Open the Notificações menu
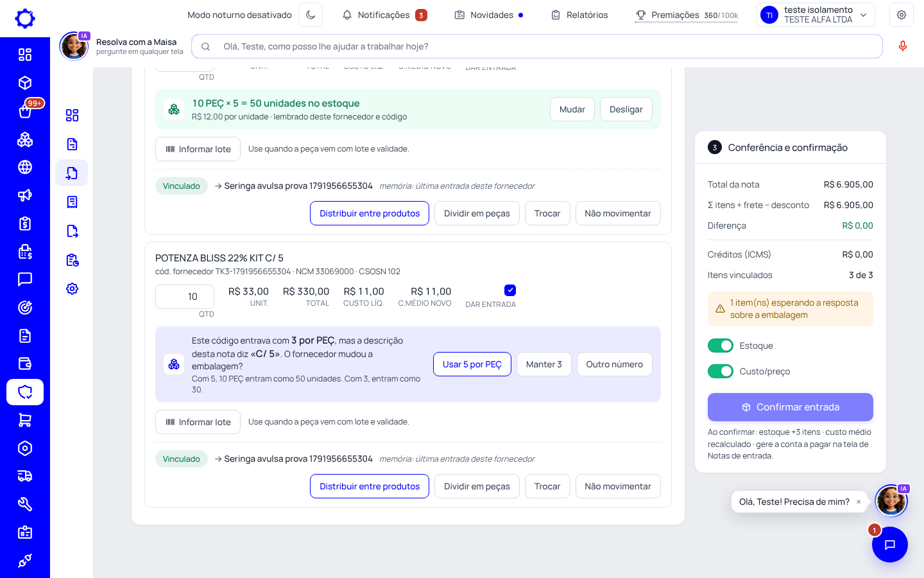This screenshot has height=578, width=924. coord(384,15)
